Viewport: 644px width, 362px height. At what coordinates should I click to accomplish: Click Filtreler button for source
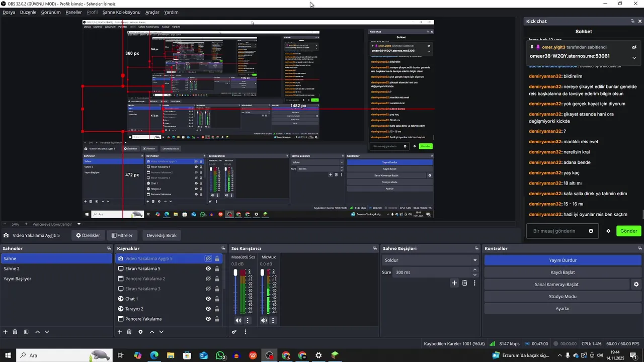click(x=122, y=235)
